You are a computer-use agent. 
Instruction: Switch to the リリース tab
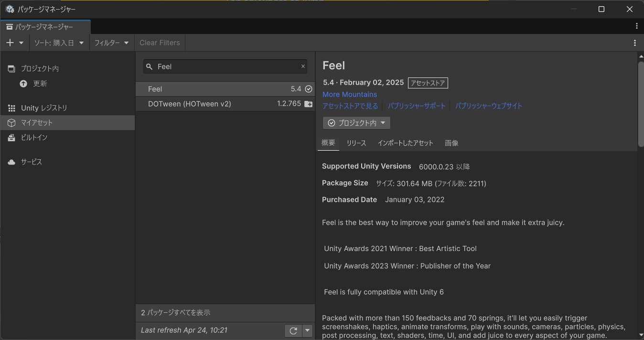pos(356,143)
